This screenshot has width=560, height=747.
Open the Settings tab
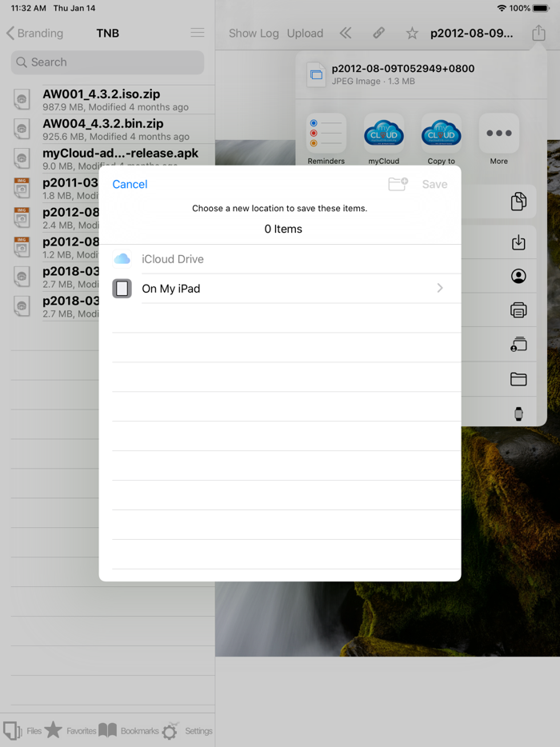[187, 730]
